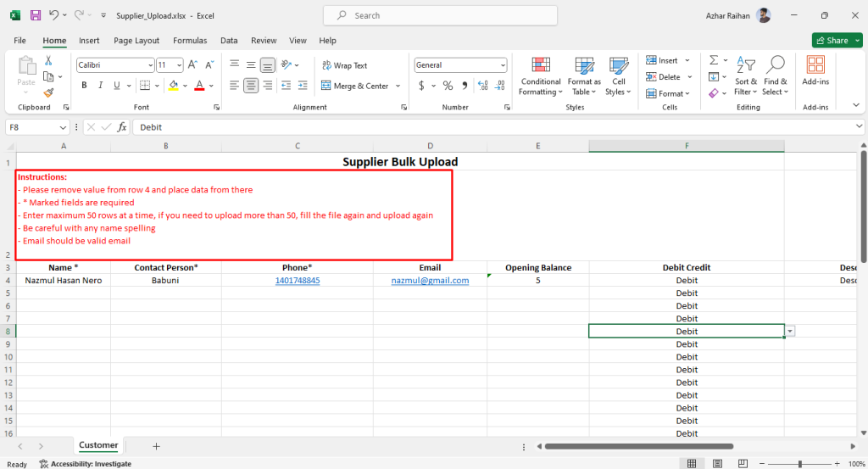The height and width of the screenshot is (469, 868).
Task: Click Insert cells button
Action: [x=662, y=60]
